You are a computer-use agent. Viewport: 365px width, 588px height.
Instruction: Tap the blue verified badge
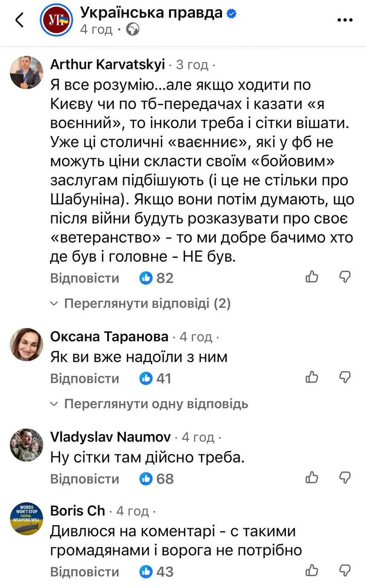click(x=232, y=14)
